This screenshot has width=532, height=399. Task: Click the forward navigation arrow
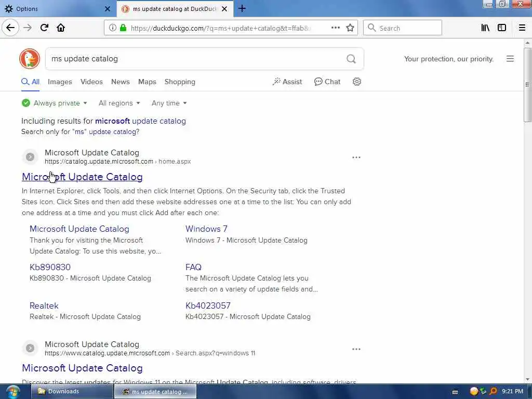pos(28,28)
